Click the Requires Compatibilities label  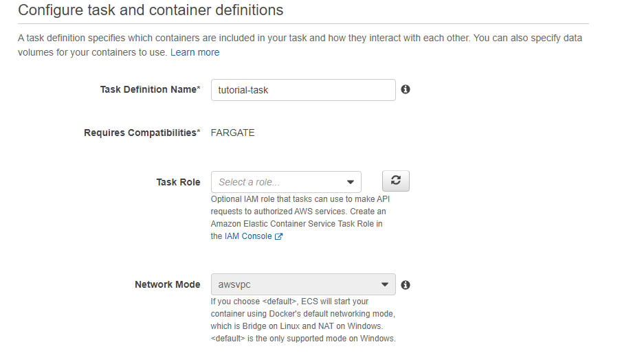(142, 133)
